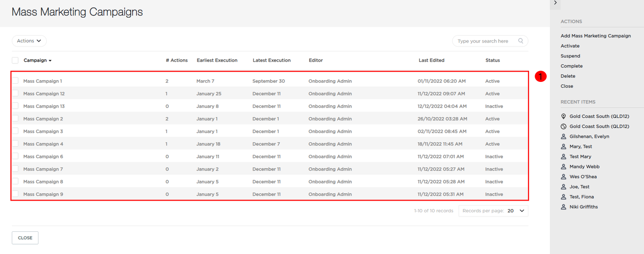Open Mandy Webb person record
Image resolution: width=644 pixels, height=254 pixels.
580,167
